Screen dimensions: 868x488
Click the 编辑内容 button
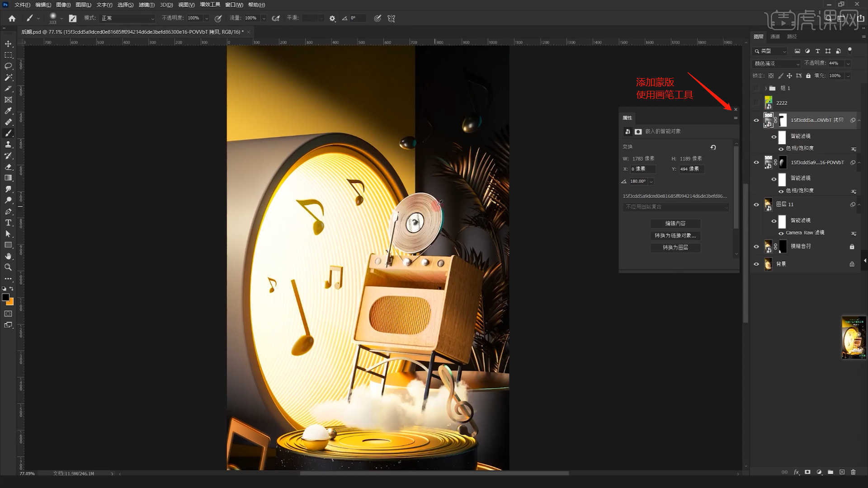coord(675,224)
